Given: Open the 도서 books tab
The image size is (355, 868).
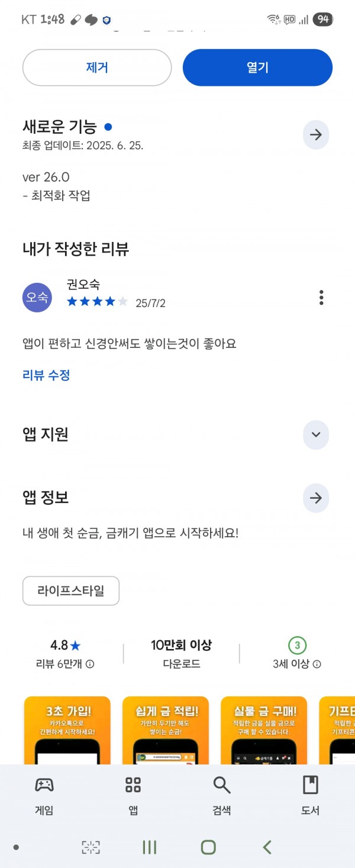Looking at the screenshot, I should point(311,796).
